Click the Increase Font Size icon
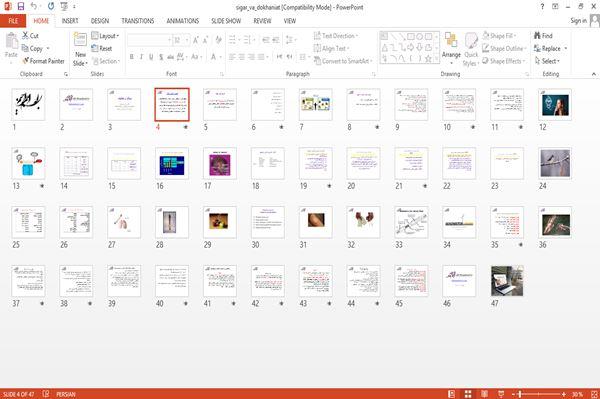The width and height of the screenshot is (600, 399). [196, 40]
